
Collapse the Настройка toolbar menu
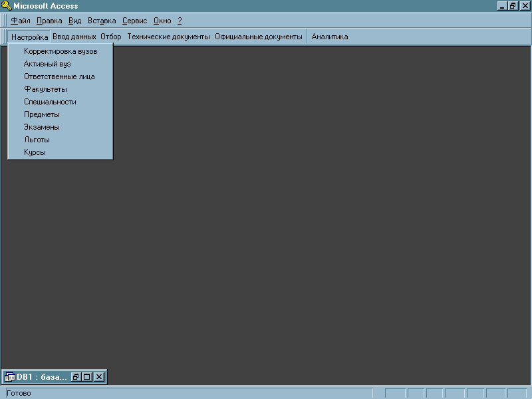pyautogui.click(x=29, y=37)
